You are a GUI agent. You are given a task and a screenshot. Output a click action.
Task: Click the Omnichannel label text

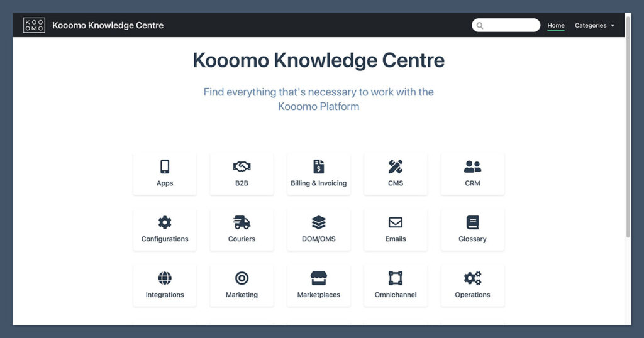coord(396,295)
